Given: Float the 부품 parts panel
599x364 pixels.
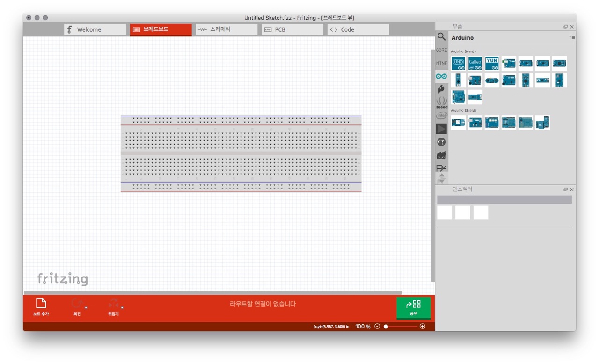Looking at the screenshot, I should [x=565, y=27].
